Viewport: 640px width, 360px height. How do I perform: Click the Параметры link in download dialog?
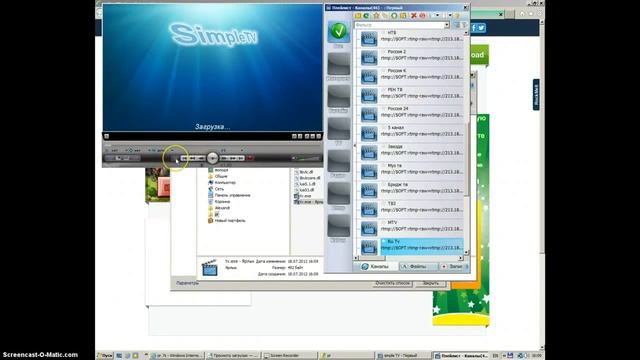point(187,283)
